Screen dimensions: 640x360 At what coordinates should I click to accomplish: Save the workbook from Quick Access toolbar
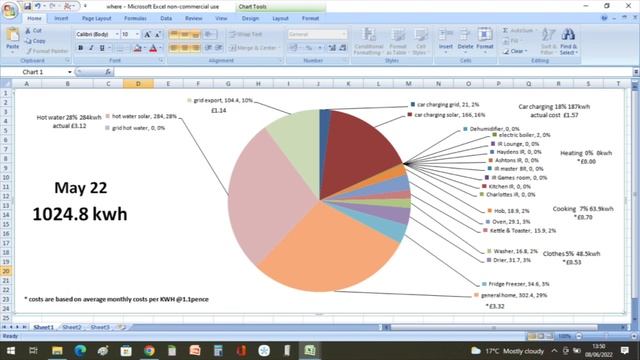27,6
